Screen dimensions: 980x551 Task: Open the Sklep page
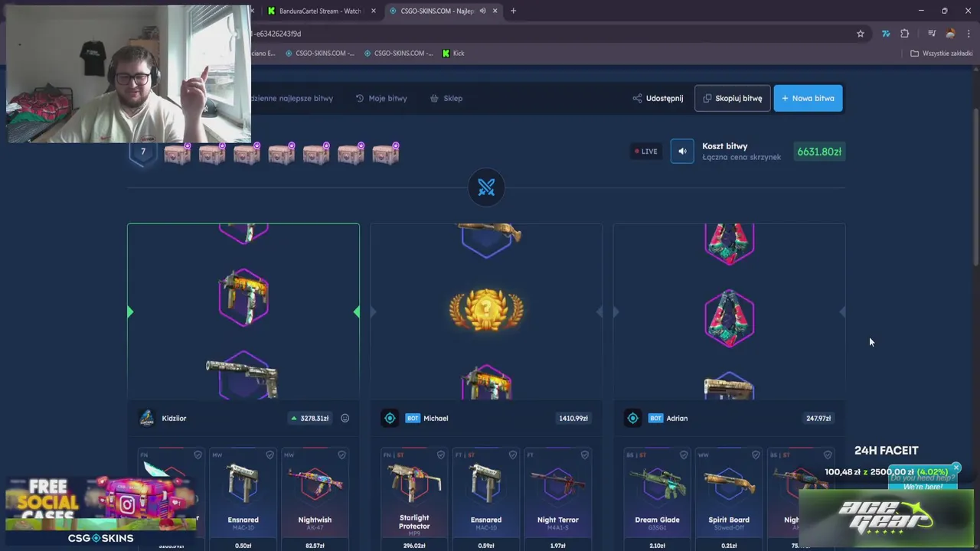click(x=446, y=98)
